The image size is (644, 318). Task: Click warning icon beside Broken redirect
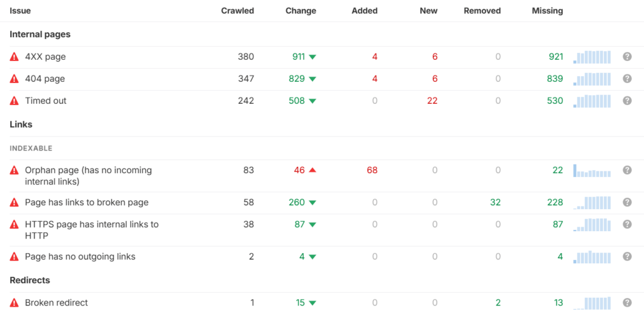pos(14,303)
